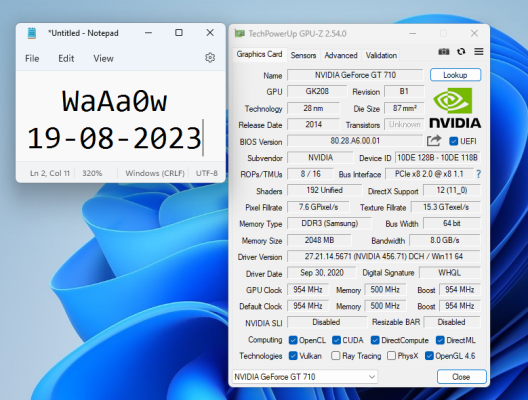This screenshot has height=400, width=528.
Task: Click Ln 2, Col 11 in status bar
Action: tap(50, 173)
